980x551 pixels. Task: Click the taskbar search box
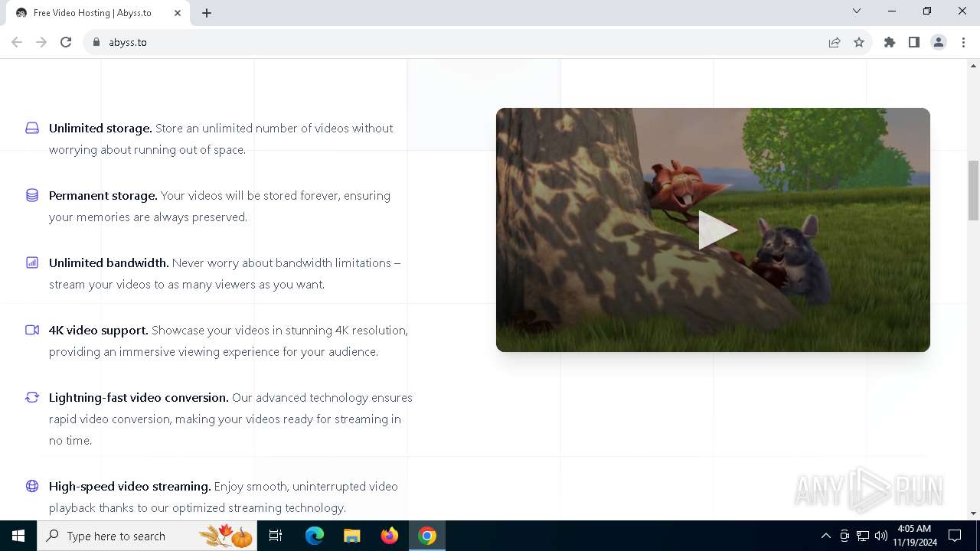(147, 536)
